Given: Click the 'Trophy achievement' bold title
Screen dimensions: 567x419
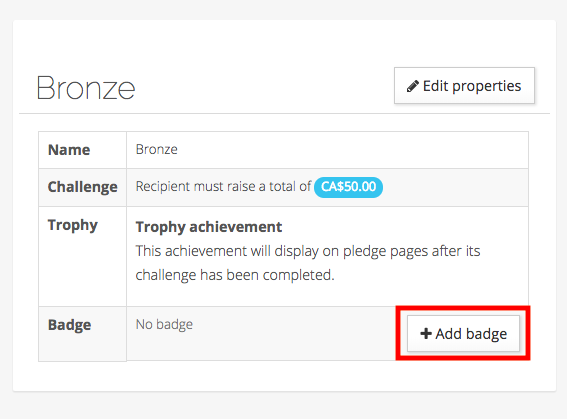Looking at the screenshot, I should click(209, 227).
